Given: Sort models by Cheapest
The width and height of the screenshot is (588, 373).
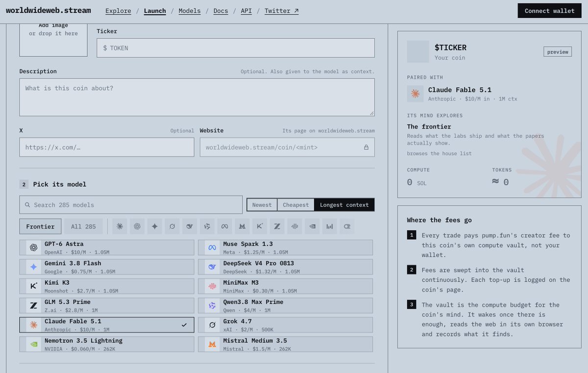Looking at the screenshot, I should 296,205.
